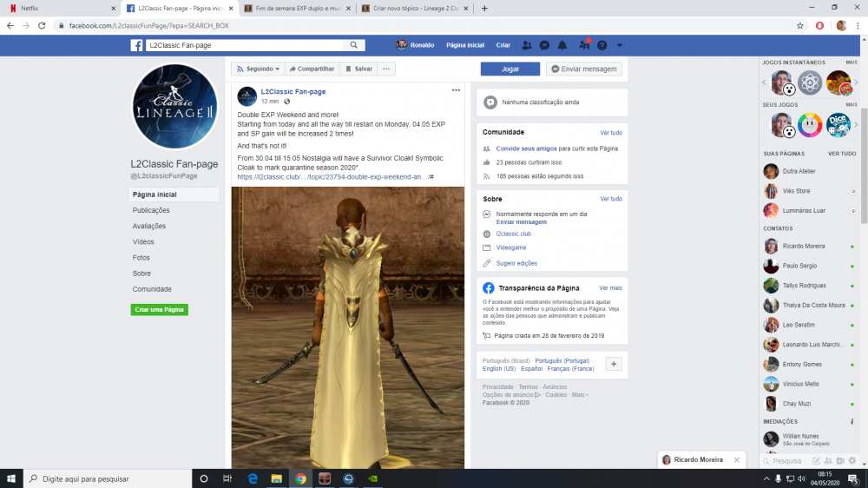
Task: Click new message compose icon in chat bar
Action: [x=816, y=461]
